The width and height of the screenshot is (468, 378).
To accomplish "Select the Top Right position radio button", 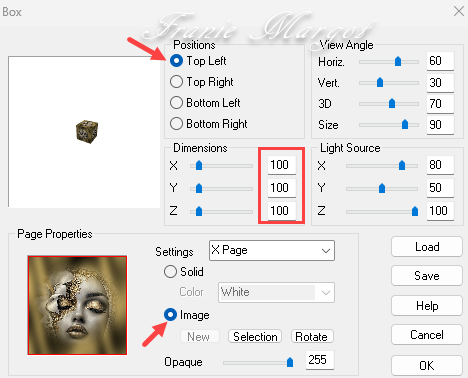I will (176, 82).
